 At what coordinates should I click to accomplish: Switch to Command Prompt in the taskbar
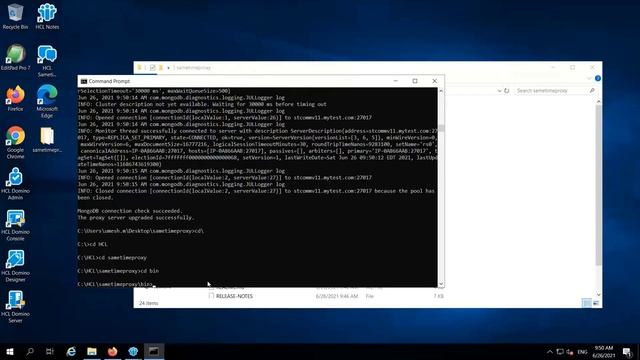coord(154,351)
